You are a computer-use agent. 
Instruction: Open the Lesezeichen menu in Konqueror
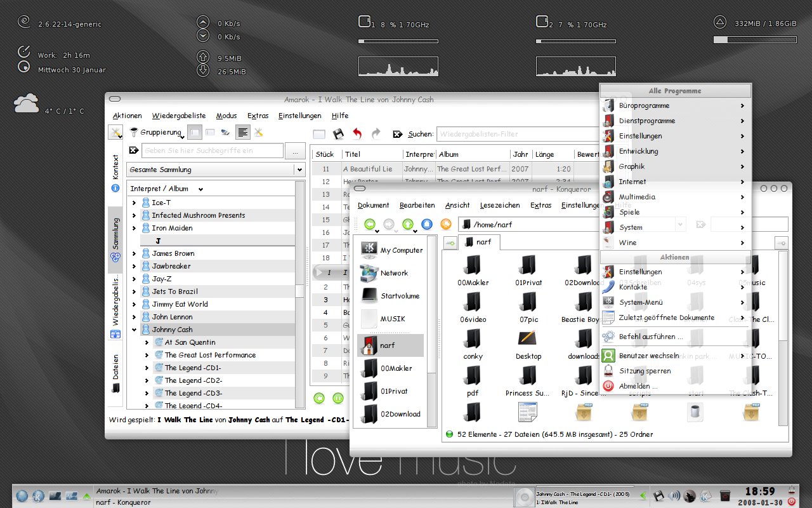click(500, 205)
